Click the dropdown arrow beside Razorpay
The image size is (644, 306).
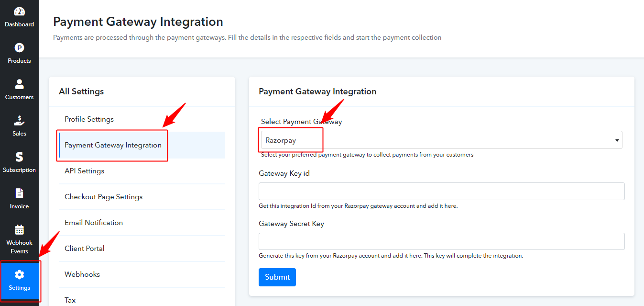[617, 141]
